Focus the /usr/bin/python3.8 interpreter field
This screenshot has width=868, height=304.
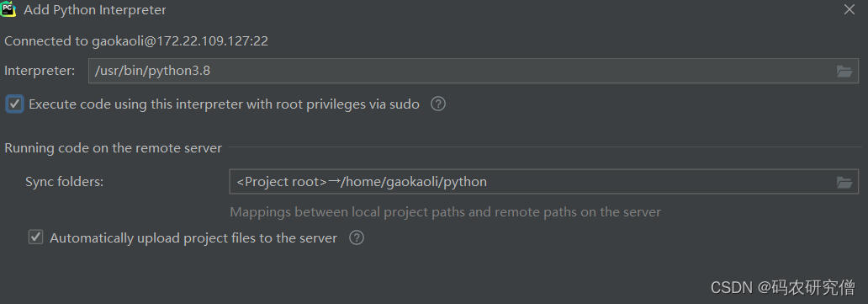pyautogui.click(x=474, y=71)
